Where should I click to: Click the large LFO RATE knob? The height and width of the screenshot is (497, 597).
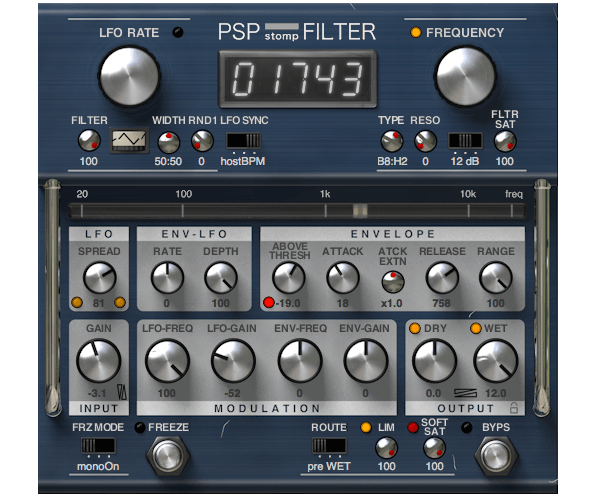tap(129, 76)
